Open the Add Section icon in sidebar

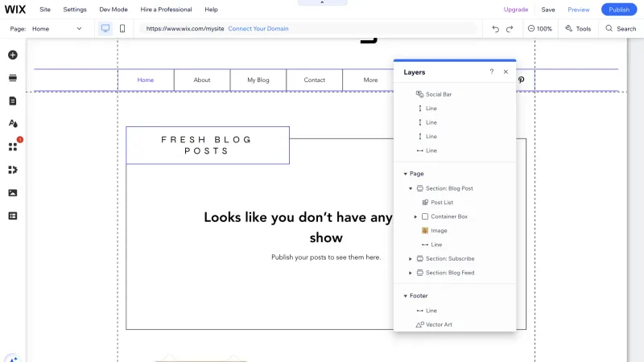pos(13,78)
